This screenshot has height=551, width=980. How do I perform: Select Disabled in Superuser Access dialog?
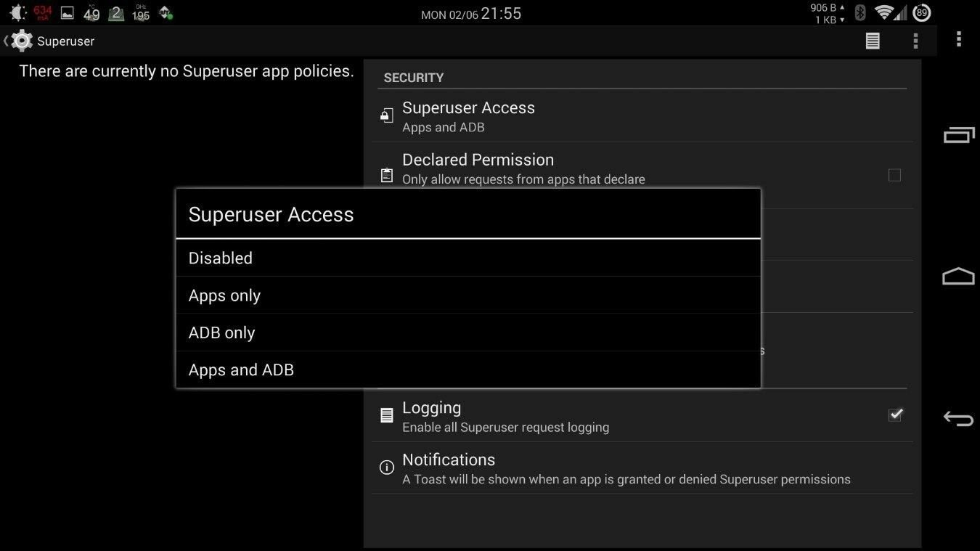(x=468, y=258)
